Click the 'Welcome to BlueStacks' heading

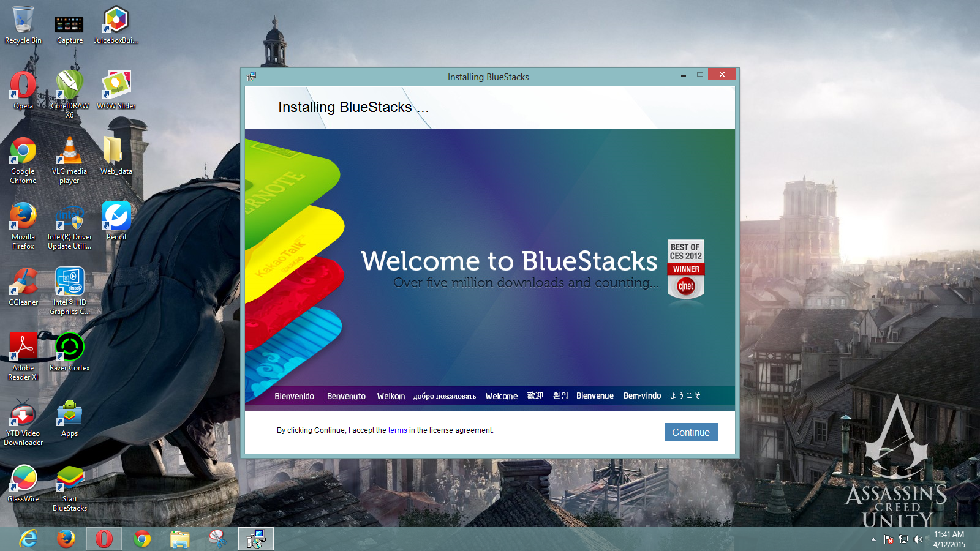(x=509, y=261)
